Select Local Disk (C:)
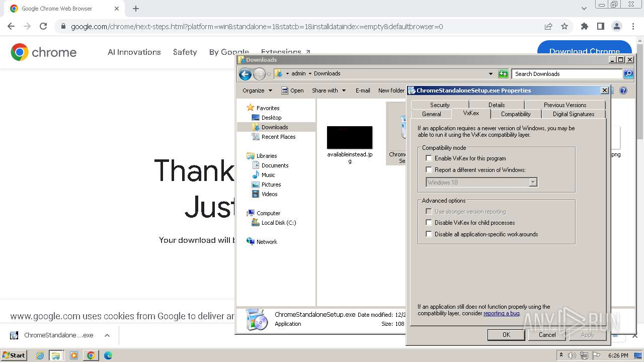 tap(279, 223)
